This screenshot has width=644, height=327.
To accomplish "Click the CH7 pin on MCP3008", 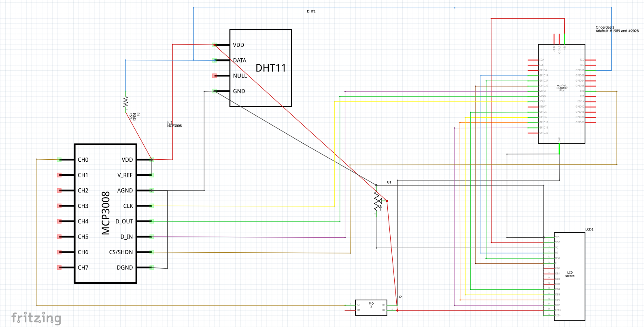I will [83, 267].
